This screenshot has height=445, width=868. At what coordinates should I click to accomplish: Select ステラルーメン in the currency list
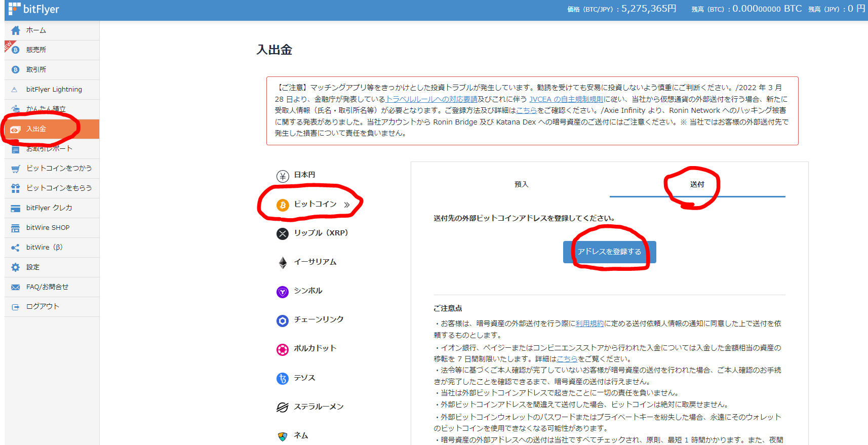pyautogui.click(x=319, y=407)
